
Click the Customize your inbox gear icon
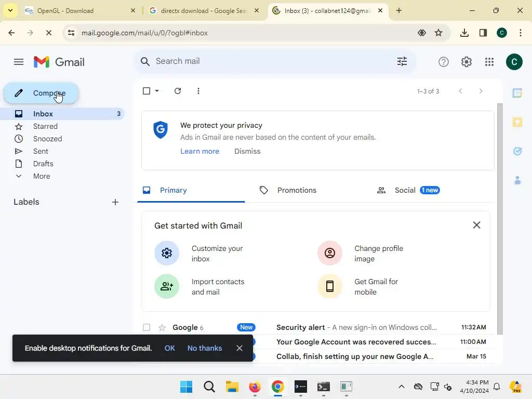point(167,253)
